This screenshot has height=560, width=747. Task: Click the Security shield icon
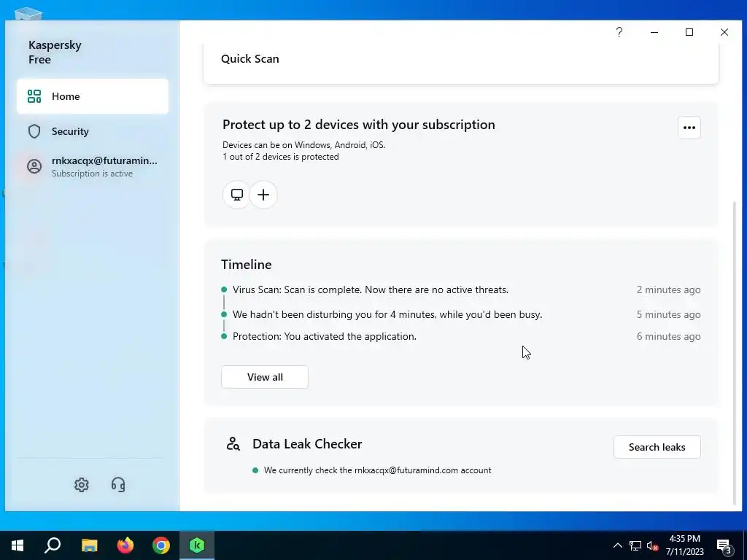[x=34, y=131]
